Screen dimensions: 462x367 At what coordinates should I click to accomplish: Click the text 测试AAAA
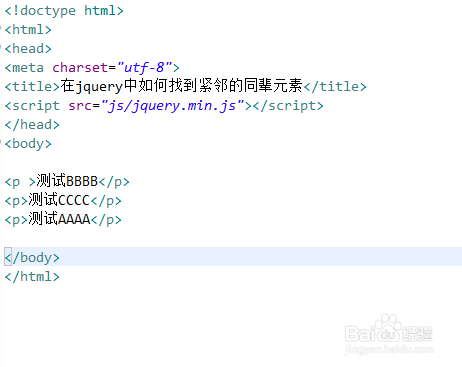[59, 219]
